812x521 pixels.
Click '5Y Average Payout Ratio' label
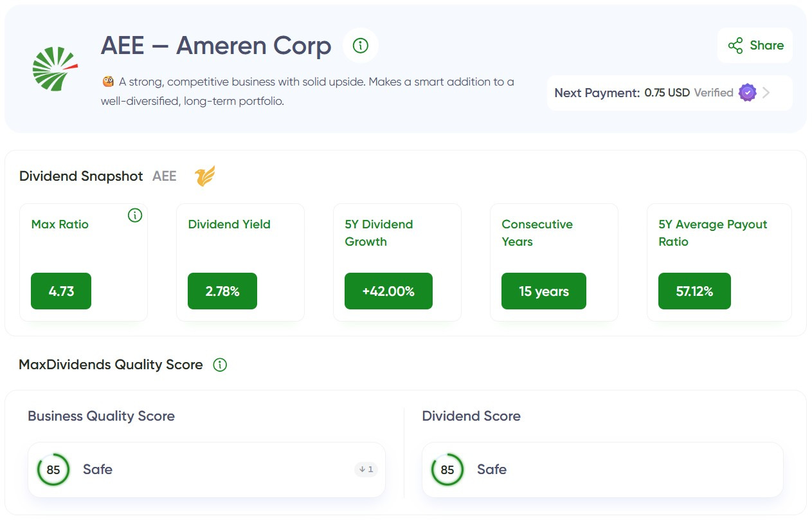click(713, 233)
